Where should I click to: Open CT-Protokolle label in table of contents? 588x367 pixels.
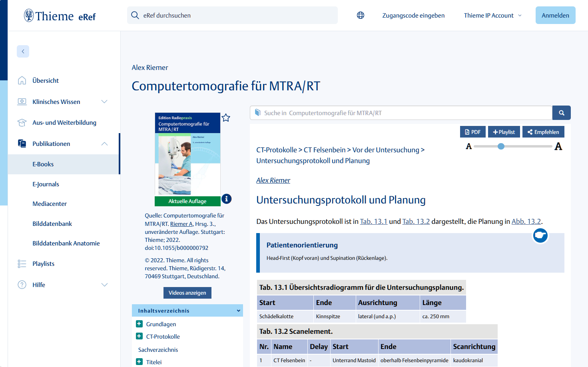[163, 336]
